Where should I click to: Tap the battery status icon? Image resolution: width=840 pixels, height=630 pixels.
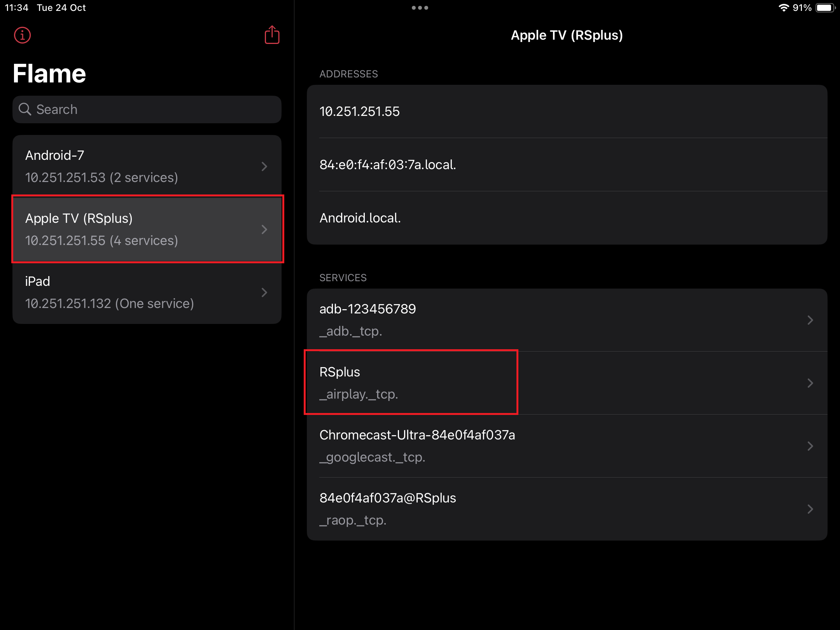click(x=825, y=8)
